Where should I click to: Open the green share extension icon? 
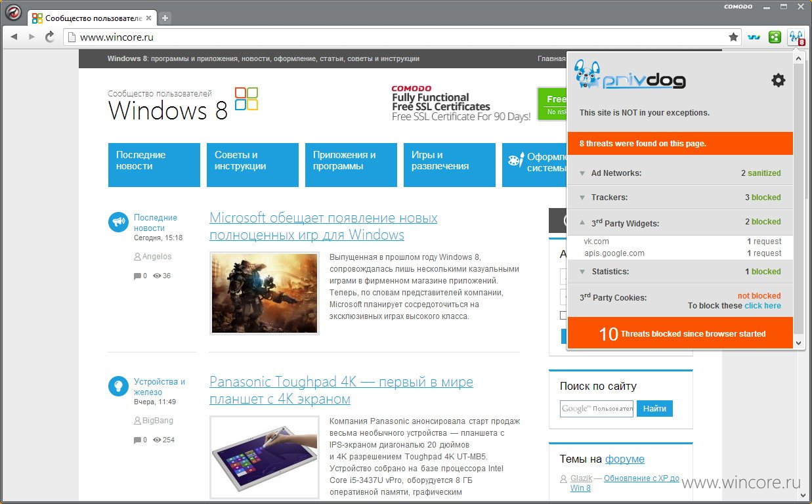point(775,37)
